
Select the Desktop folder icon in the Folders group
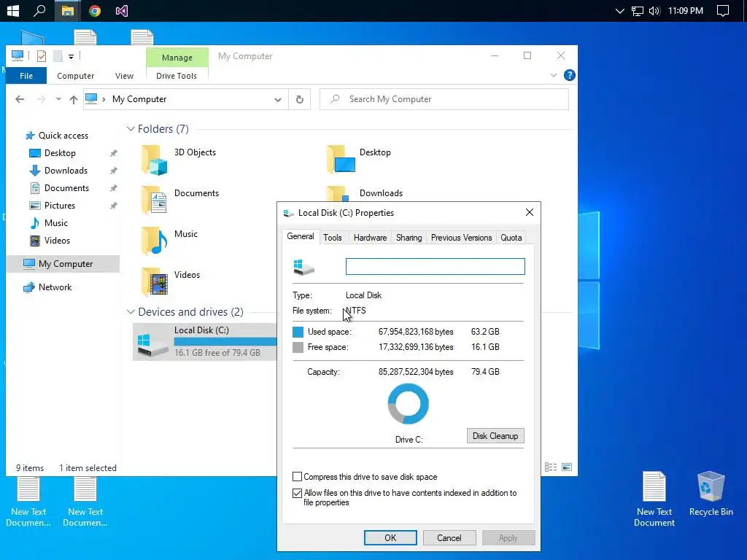pyautogui.click(x=341, y=160)
